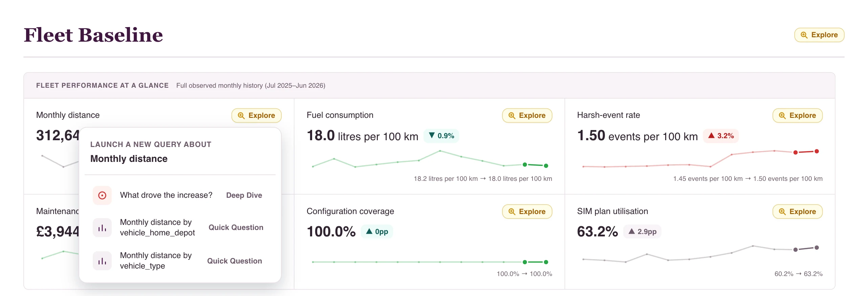This screenshot has width=868, height=296.
Task: Click the fuel consumption 0.9% decrease badge
Action: point(441,136)
